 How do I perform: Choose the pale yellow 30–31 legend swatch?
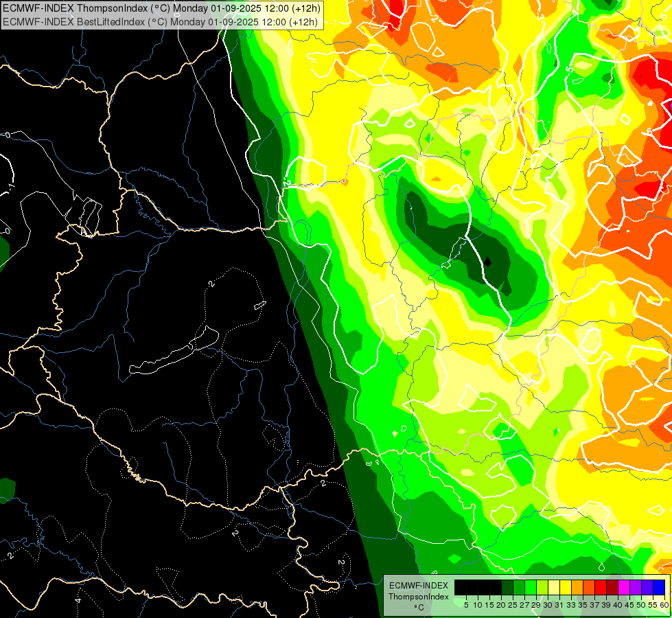coord(554,587)
